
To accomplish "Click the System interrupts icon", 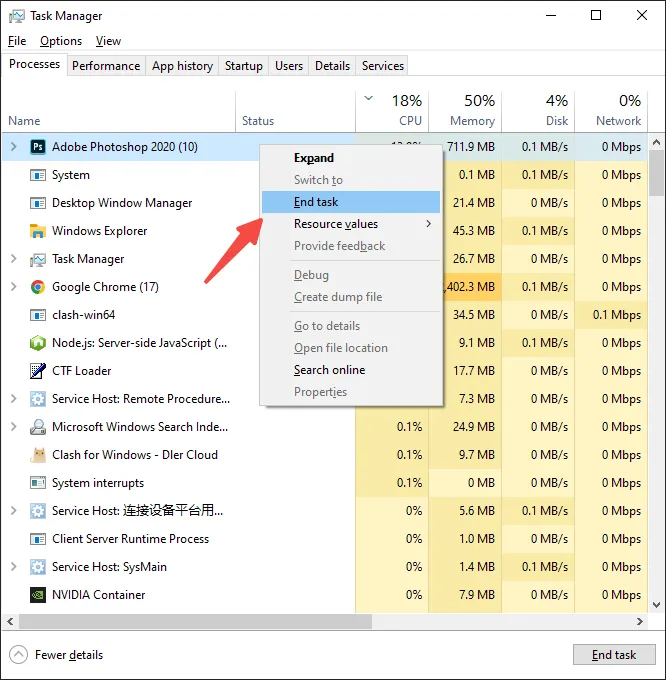I will pyautogui.click(x=38, y=483).
